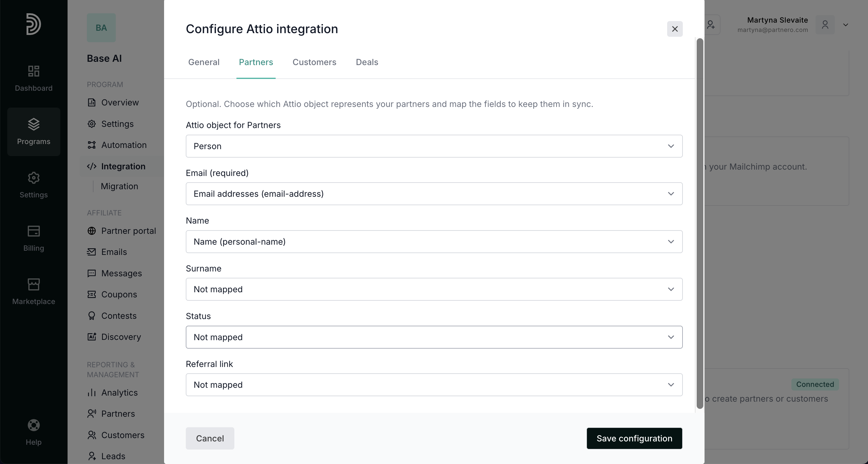This screenshot has width=868, height=464.
Task: Switch to the Deals tab
Action: [x=367, y=62]
